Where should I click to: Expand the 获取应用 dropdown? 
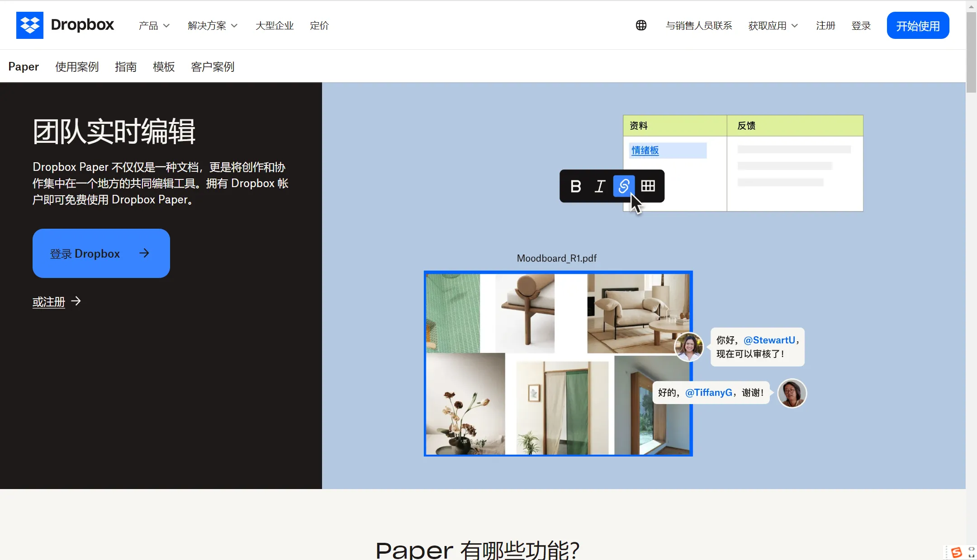[773, 26]
